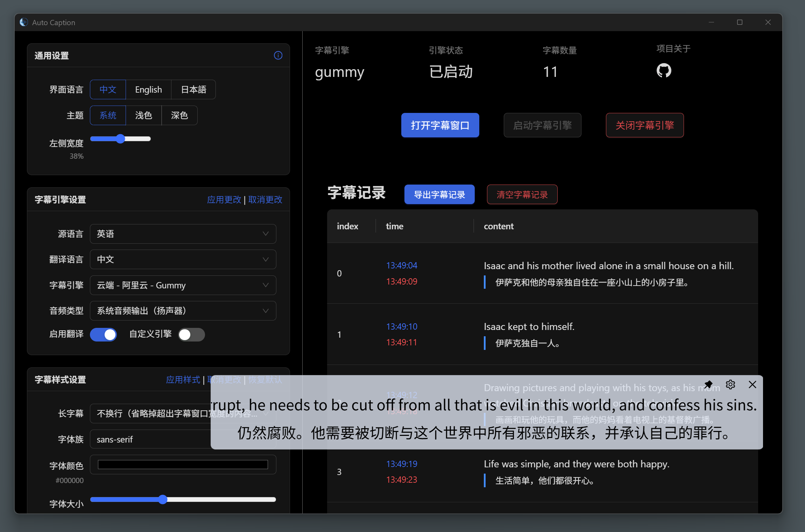Viewport: 805px width, 532px height.
Task: Click the 已启动 engine status value
Action: pyautogui.click(x=451, y=72)
